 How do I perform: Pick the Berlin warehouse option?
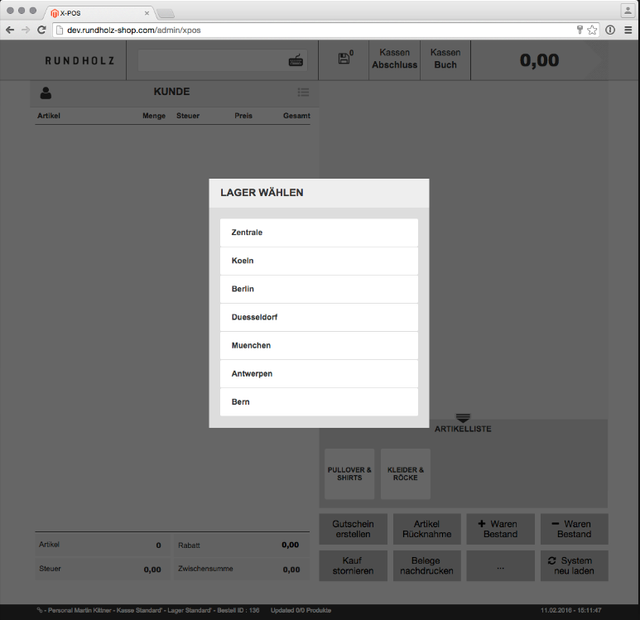[318, 289]
